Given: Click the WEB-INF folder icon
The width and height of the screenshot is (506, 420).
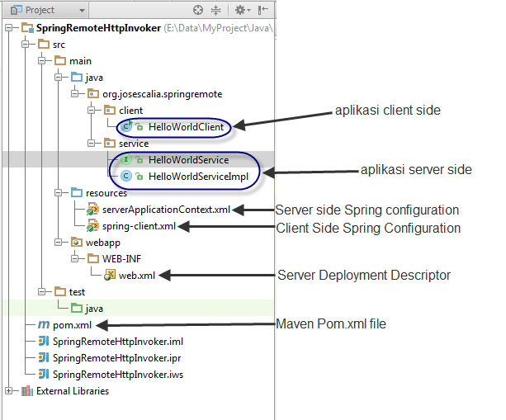Looking at the screenshot, I should coord(93,259).
